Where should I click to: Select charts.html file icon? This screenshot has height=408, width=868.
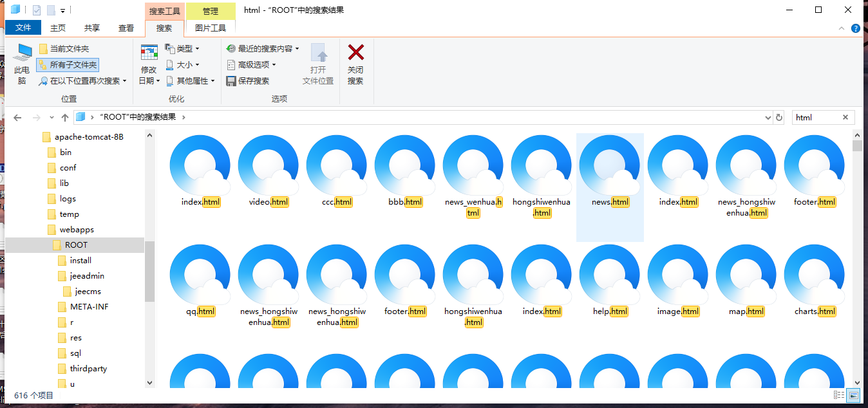click(x=815, y=275)
